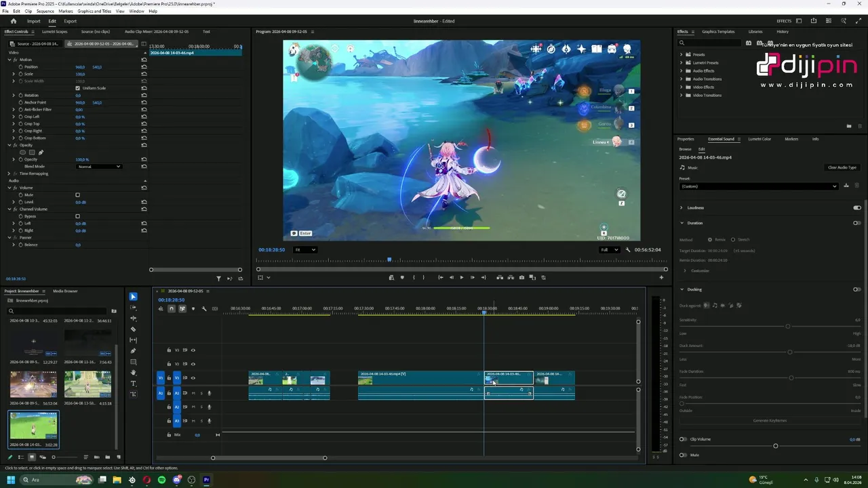Toggle lock on the V2 track
Viewport: 868px width, 488px height.
(169, 364)
